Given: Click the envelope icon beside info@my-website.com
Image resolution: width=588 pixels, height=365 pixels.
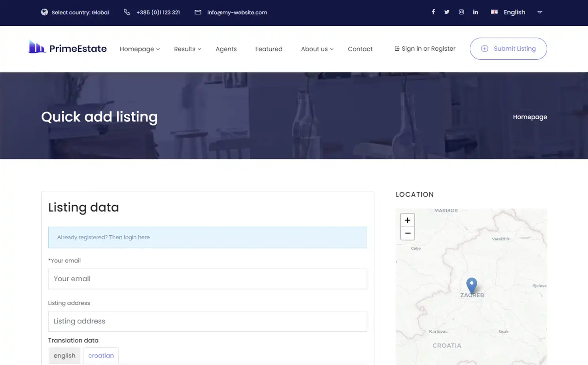Looking at the screenshot, I should point(197,12).
